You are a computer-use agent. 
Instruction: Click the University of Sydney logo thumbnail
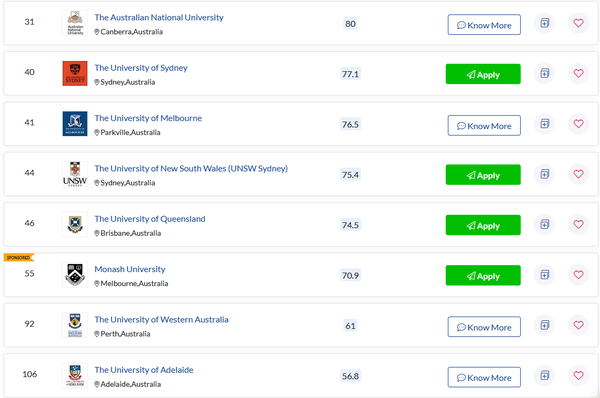click(75, 73)
